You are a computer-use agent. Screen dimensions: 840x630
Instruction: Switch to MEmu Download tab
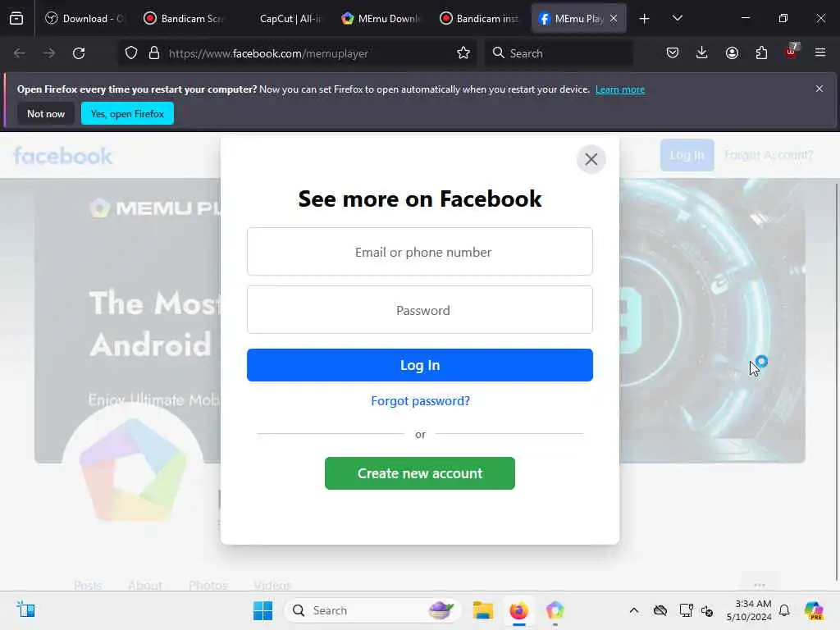point(382,19)
